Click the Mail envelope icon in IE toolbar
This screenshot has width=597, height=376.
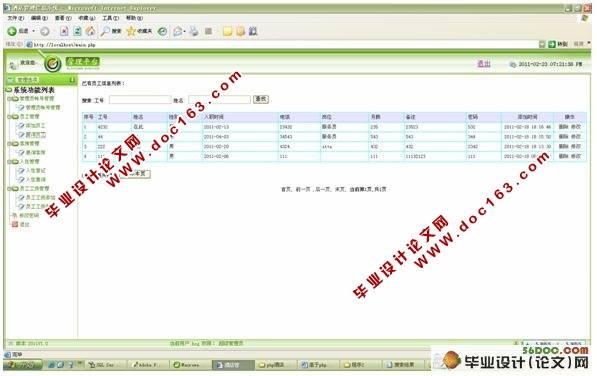coord(177,31)
